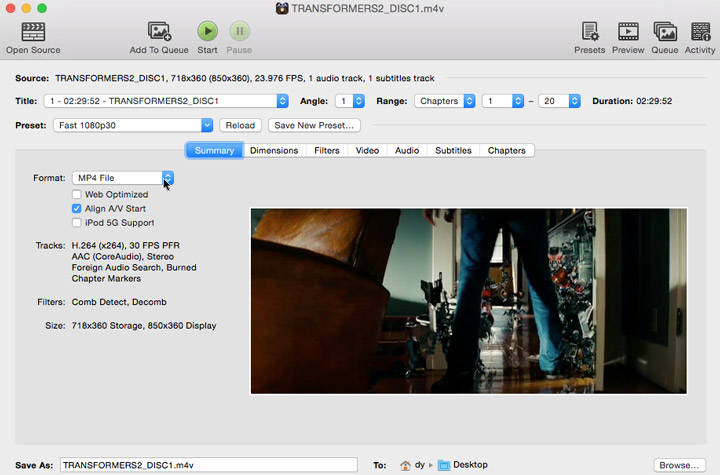This screenshot has width=720, height=475.
Task: Open the Format MP4 File dropdown
Action: pos(123,178)
